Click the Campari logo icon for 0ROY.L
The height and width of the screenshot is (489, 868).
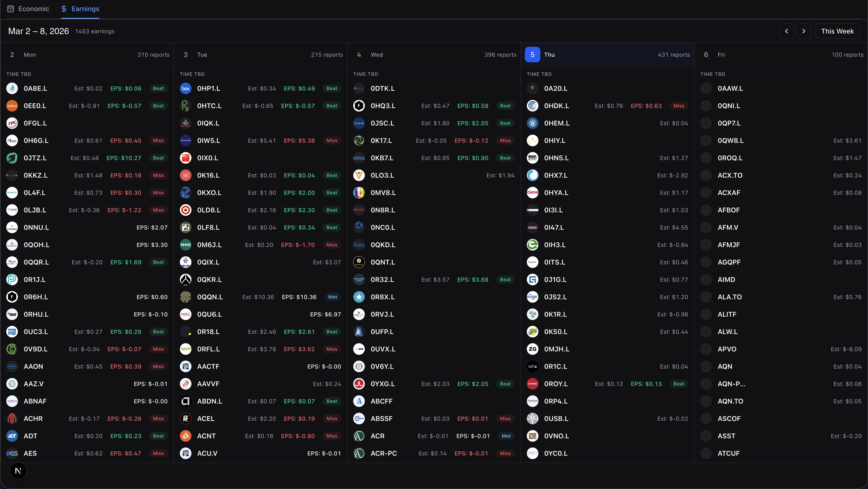coord(532,384)
